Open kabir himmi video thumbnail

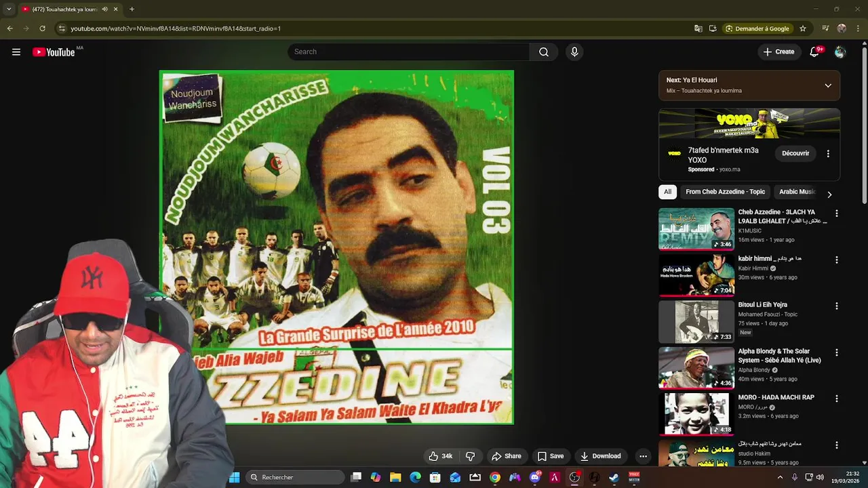(x=696, y=276)
